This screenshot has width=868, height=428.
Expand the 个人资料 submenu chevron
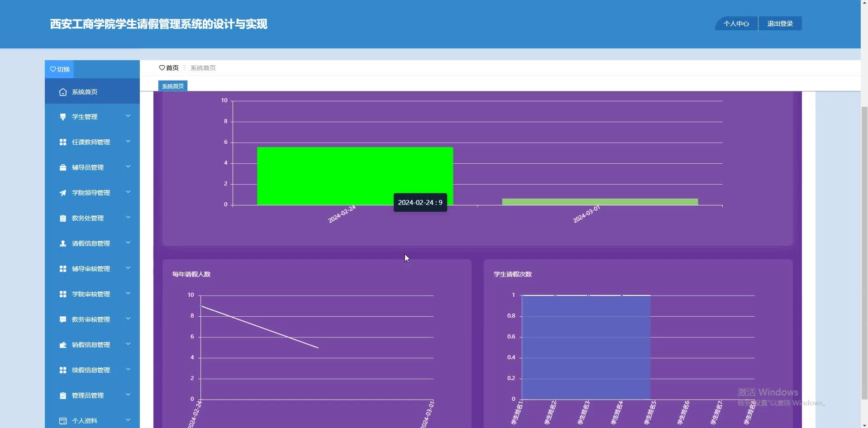[128, 420]
